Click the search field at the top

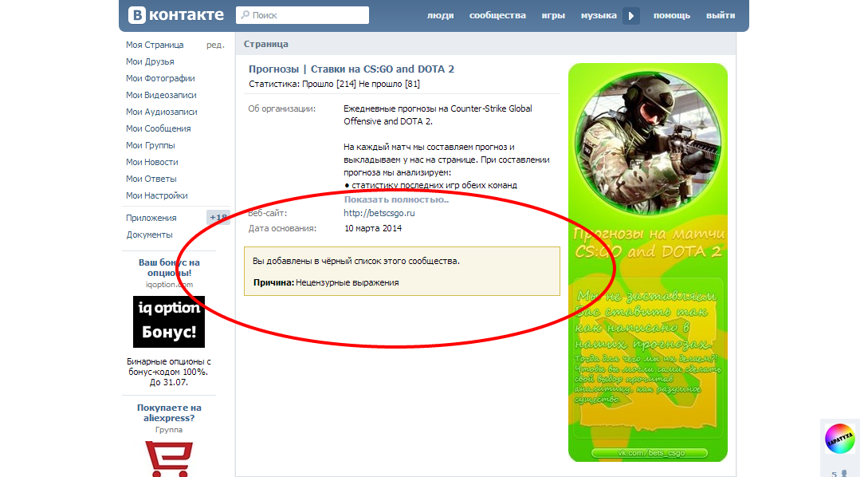tap(302, 15)
